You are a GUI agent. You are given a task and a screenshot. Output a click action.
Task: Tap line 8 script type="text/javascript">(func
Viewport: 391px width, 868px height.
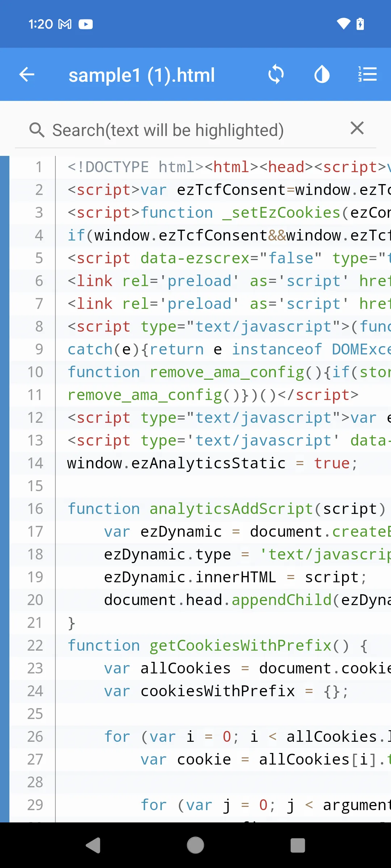tap(229, 327)
